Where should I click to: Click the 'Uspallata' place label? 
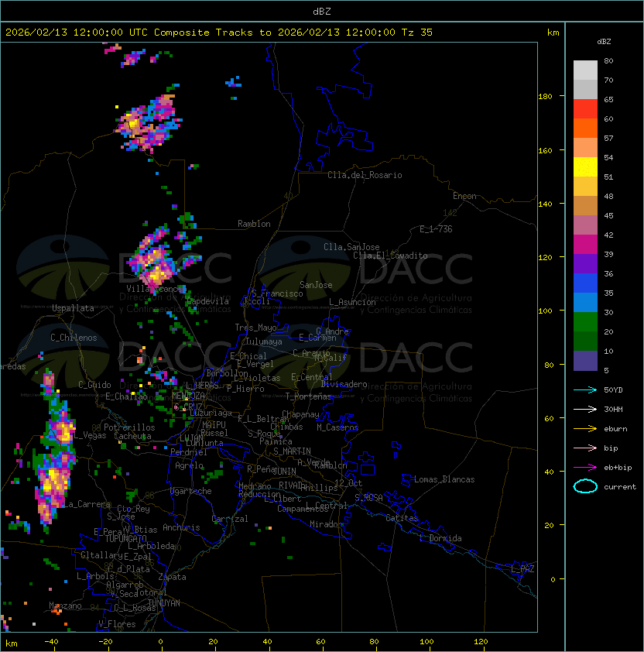pyautogui.click(x=73, y=308)
